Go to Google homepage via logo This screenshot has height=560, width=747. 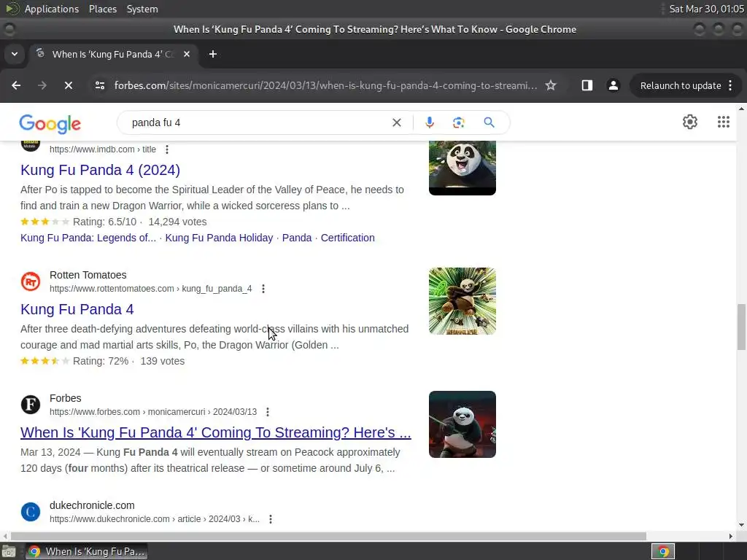pos(50,124)
